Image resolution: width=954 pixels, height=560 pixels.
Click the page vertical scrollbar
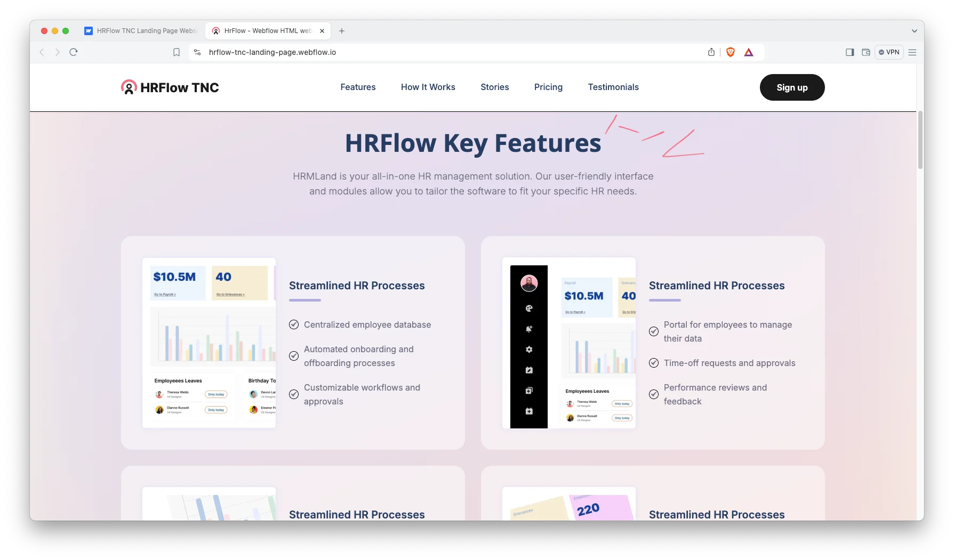(920, 140)
